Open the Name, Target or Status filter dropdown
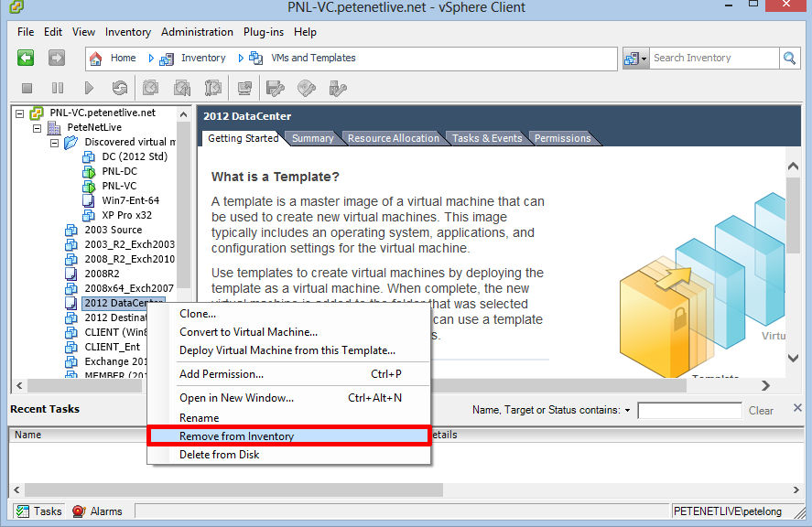The width and height of the screenshot is (812, 527). [x=628, y=411]
